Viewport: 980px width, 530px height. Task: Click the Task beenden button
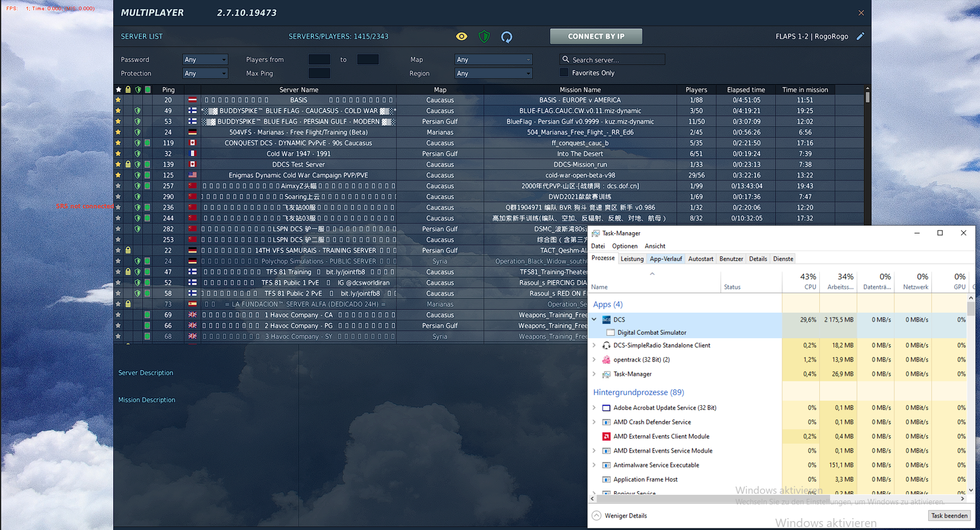(949, 516)
